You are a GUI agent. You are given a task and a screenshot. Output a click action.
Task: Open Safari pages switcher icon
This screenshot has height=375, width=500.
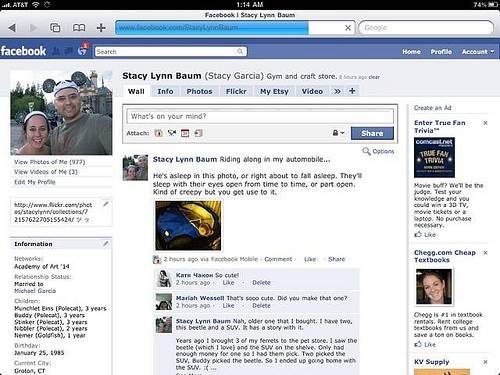point(55,28)
